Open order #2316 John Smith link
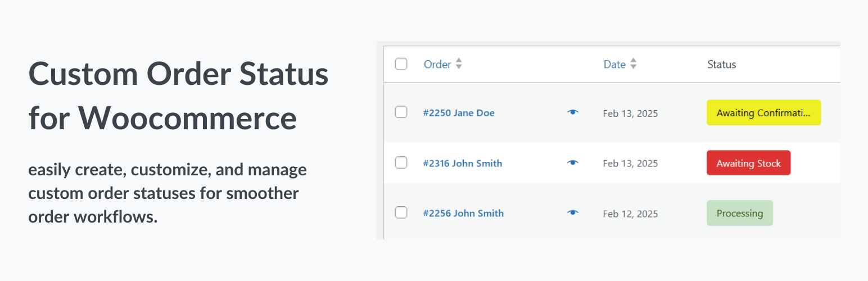Viewport: 868px width, 281px height. (x=463, y=164)
